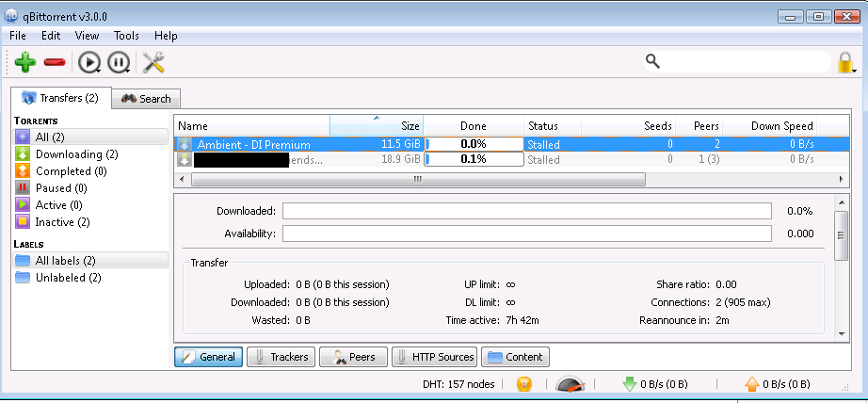Image resolution: width=868 pixels, height=403 pixels.
Task: Open the Tools menu
Action: (126, 36)
